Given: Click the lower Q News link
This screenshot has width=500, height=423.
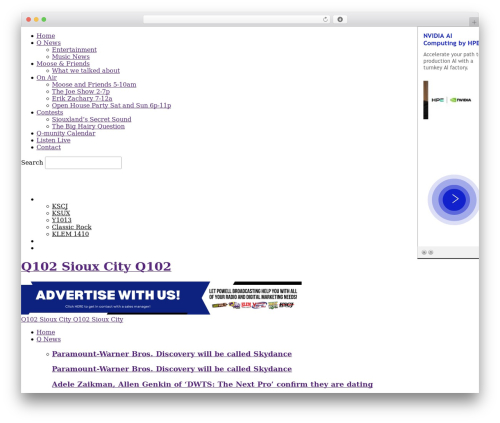Looking at the screenshot, I should tap(49, 339).
